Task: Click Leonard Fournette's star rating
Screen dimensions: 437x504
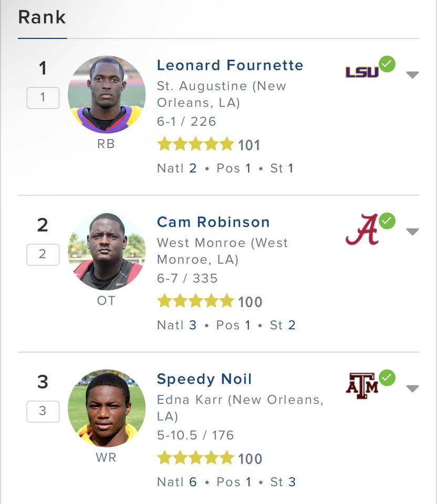Action: tap(195, 144)
